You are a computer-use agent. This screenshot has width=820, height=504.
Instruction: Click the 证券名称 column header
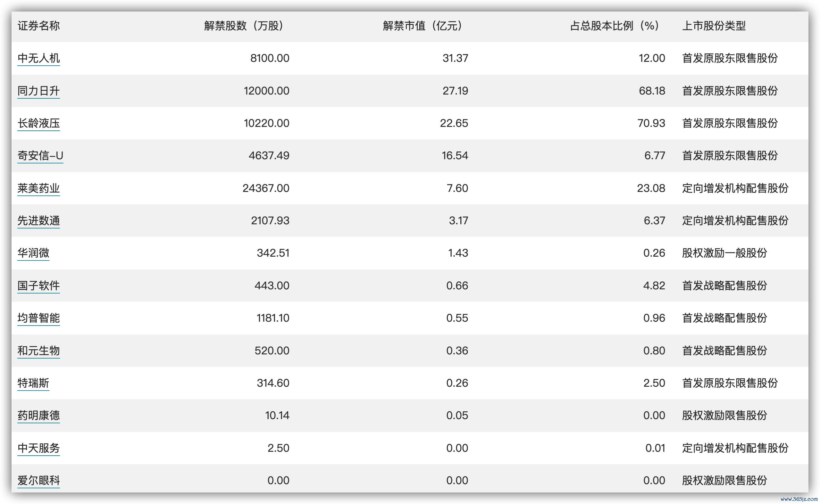[39, 26]
